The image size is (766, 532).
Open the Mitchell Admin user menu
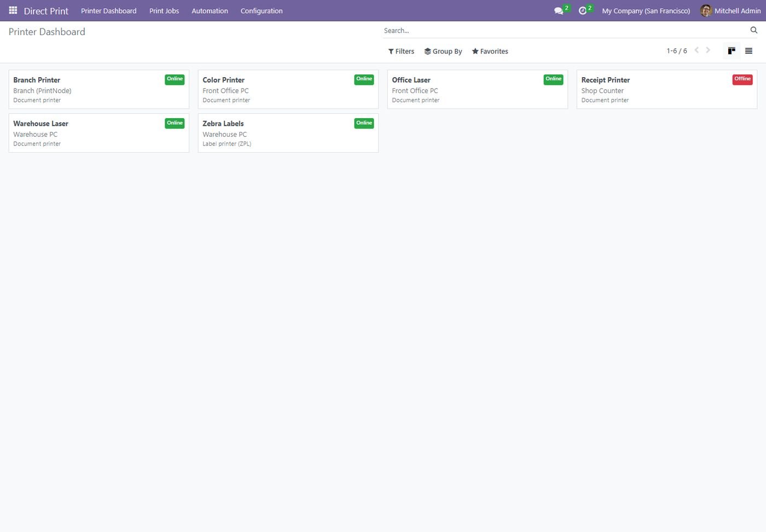click(730, 11)
